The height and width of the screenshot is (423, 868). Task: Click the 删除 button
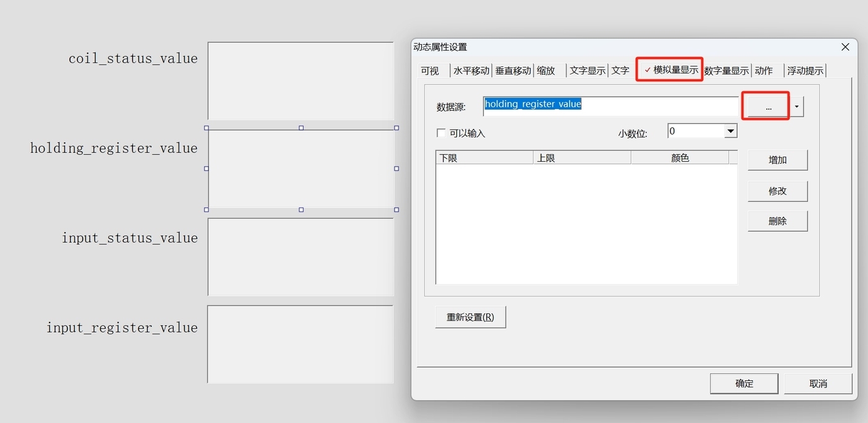(x=777, y=221)
